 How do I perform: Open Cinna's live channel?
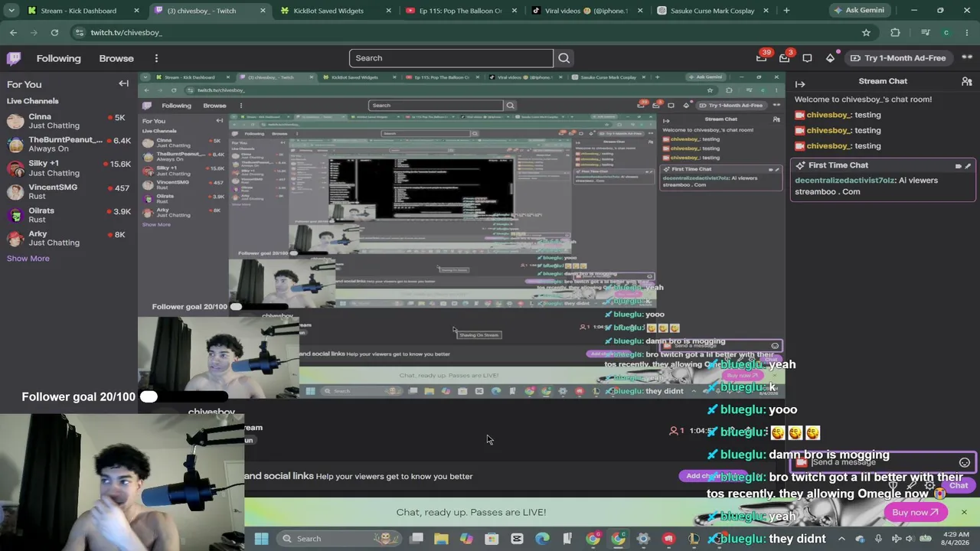[x=68, y=121]
